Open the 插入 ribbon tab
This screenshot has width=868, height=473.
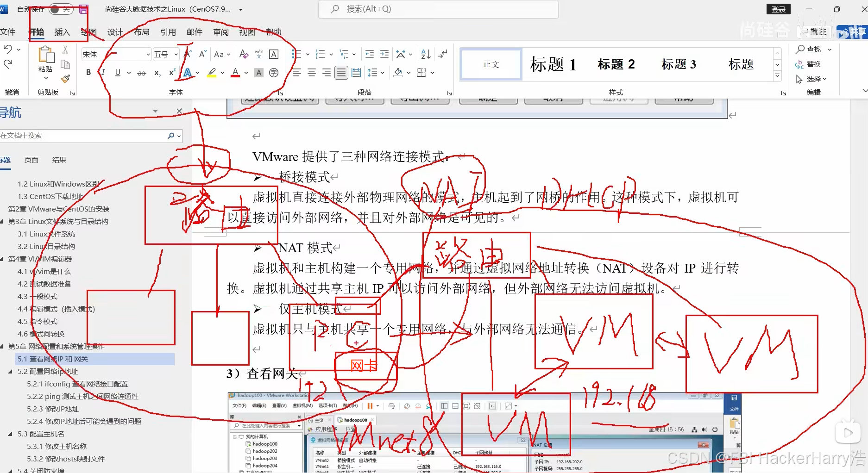pos(62,32)
